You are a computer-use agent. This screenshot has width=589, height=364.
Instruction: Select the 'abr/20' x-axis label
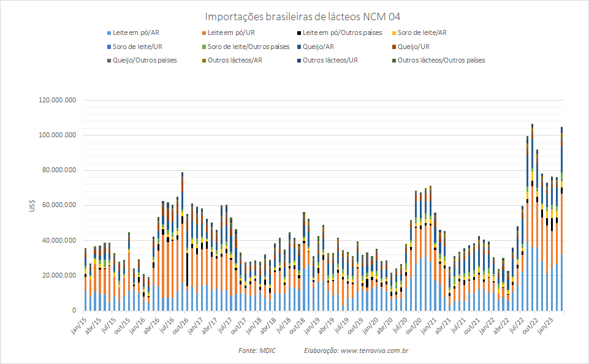click(x=385, y=325)
